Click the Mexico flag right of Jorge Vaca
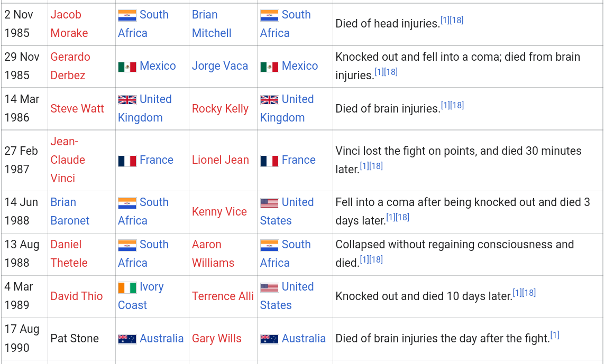 269,67
